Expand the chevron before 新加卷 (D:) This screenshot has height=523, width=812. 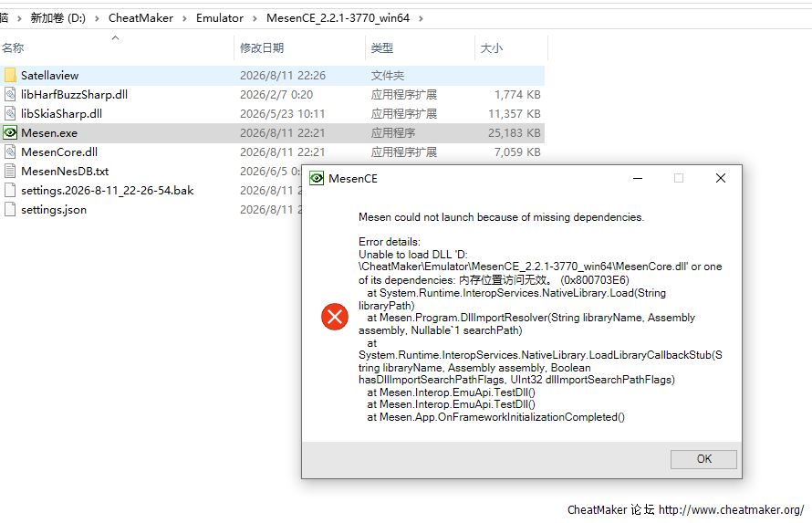pyautogui.click(x=20, y=18)
